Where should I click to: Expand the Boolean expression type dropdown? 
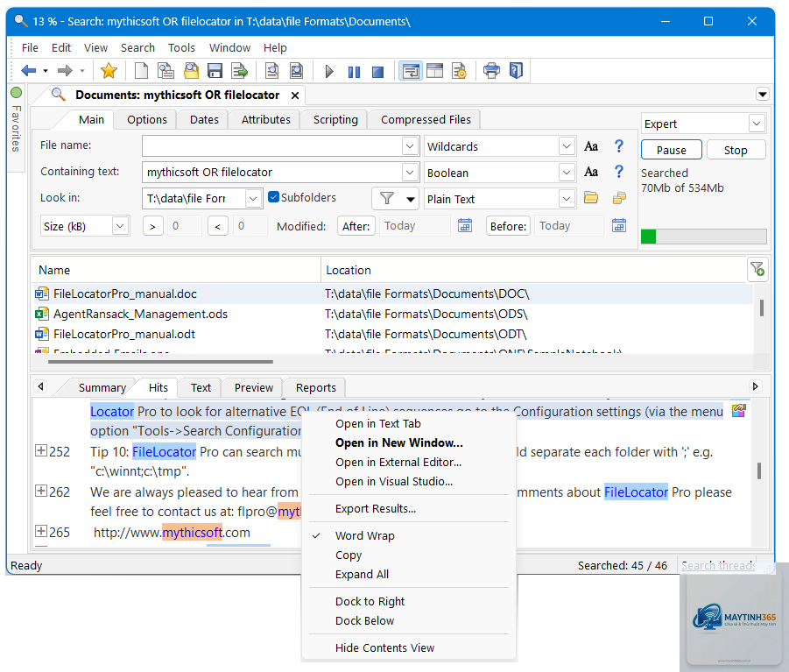point(567,173)
